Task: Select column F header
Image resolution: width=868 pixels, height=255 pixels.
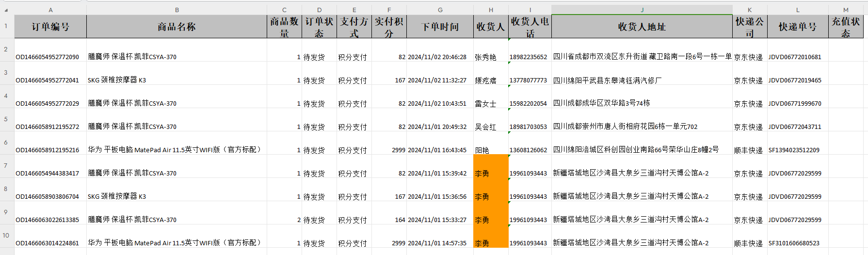Action: (x=389, y=10)
